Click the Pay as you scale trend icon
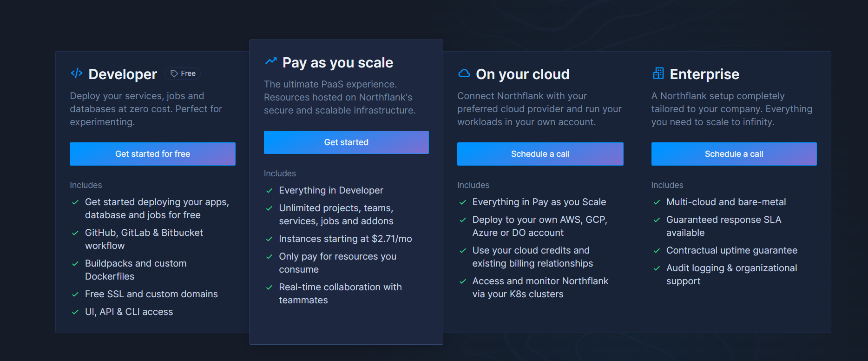Image resolution: width=868 pixels, height=361 pixels. coord(271,61)
